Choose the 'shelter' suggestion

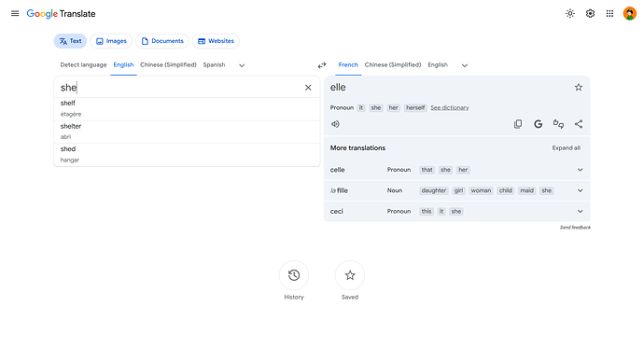[187, 132]
